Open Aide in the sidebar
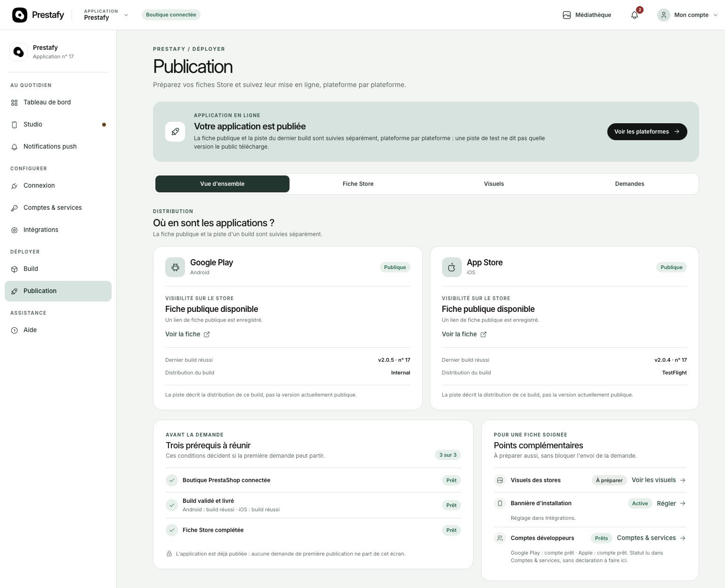Screen dimensions: 725x588 tap(58, 330)
